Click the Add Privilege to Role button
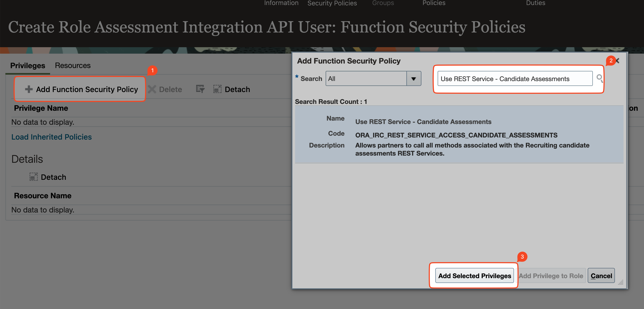Viewport: 644px width, 309px height. point(551,276)
